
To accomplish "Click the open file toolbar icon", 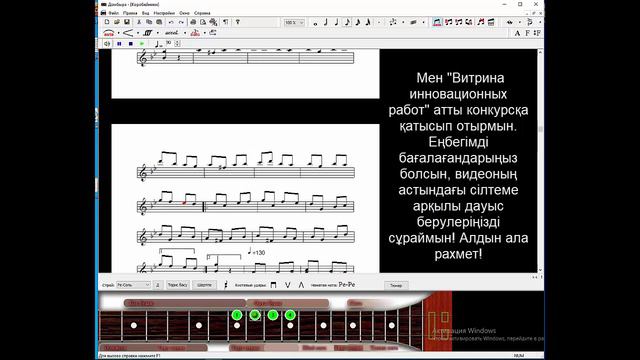I will (x=117, y=22).
